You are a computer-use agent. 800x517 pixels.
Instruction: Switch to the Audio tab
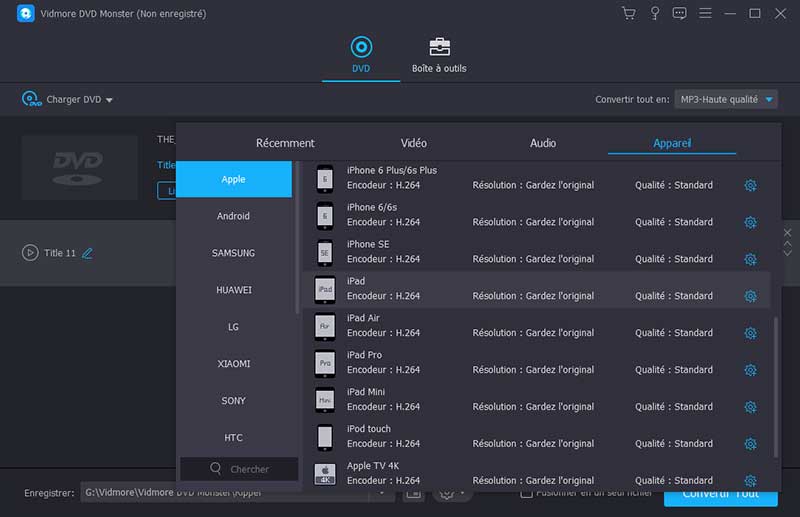click(543, 143)
